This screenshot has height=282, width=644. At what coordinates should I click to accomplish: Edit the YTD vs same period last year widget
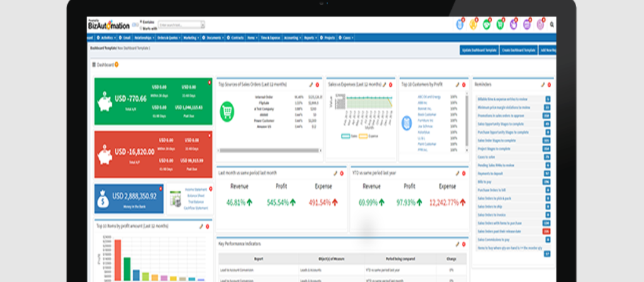[457, 173]
